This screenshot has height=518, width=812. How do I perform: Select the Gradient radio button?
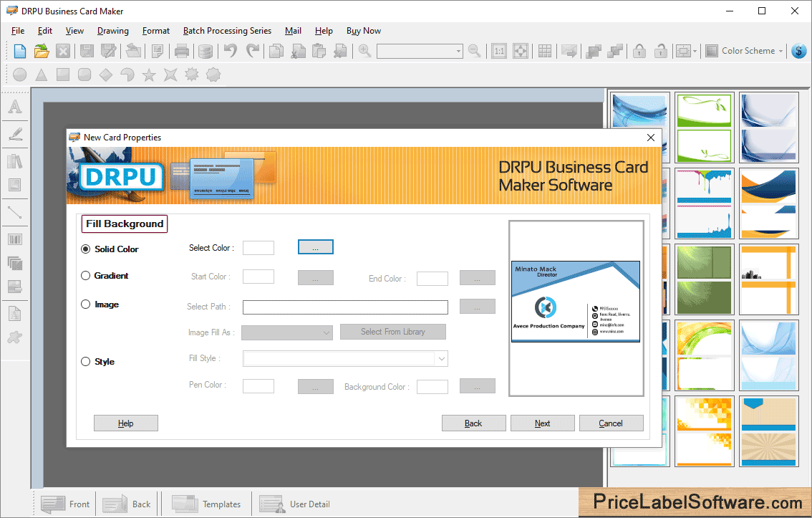pos(86,276)
